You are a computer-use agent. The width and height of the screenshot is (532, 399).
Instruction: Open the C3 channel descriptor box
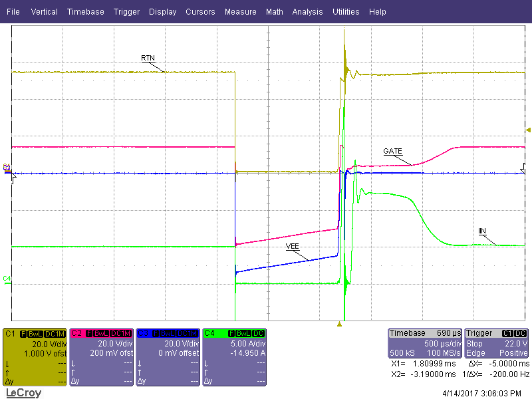[168, 357]
